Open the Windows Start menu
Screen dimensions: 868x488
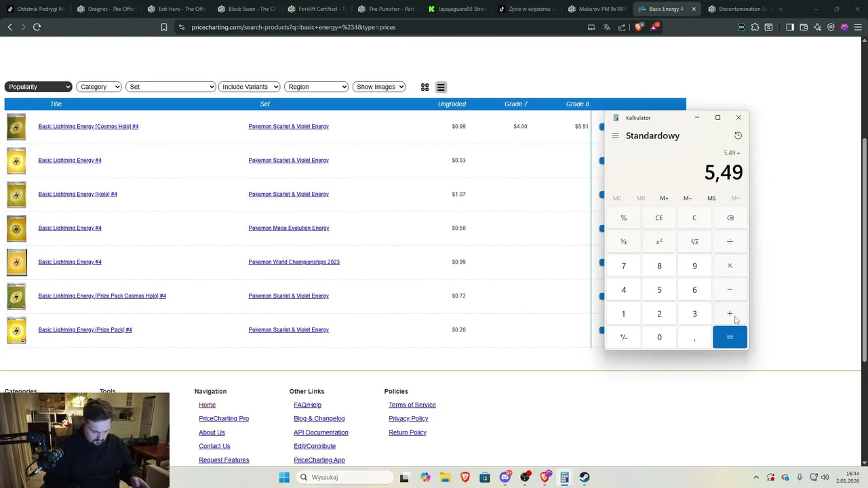[x=283, y=477]
